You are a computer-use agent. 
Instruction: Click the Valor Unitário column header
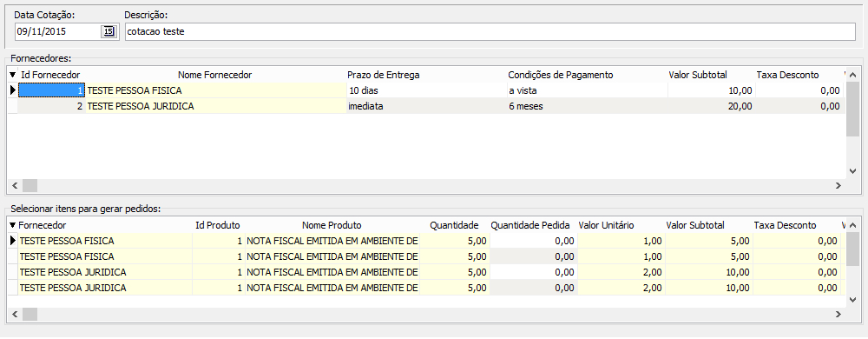coord(606,225)
